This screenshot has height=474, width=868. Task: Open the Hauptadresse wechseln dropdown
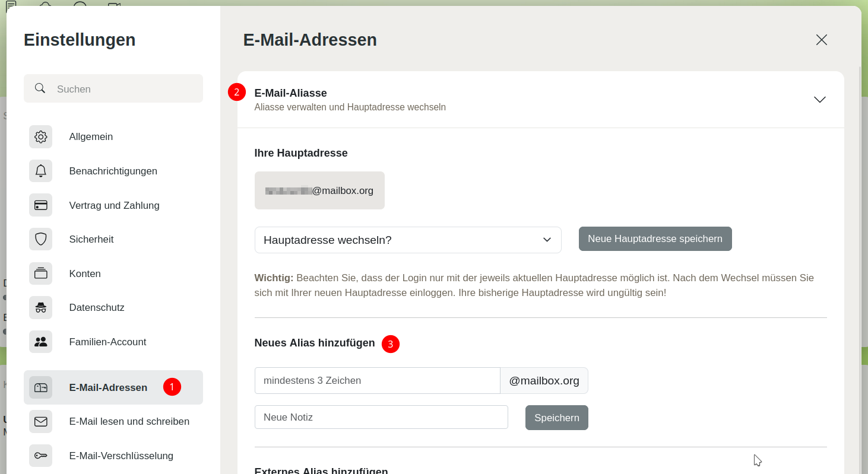(x=408, y=240)
